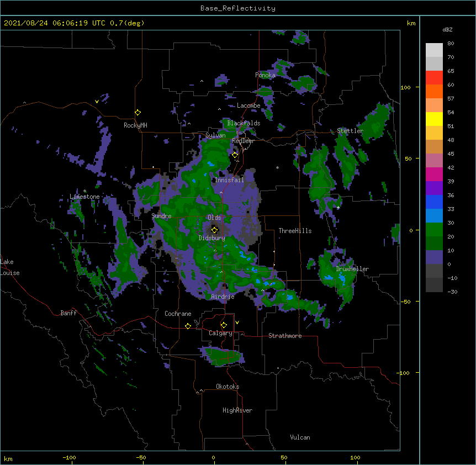Screen dimensions: 476x465
Task: Click the yellow diamond marker above Calgary label
Action: (224, 325)
